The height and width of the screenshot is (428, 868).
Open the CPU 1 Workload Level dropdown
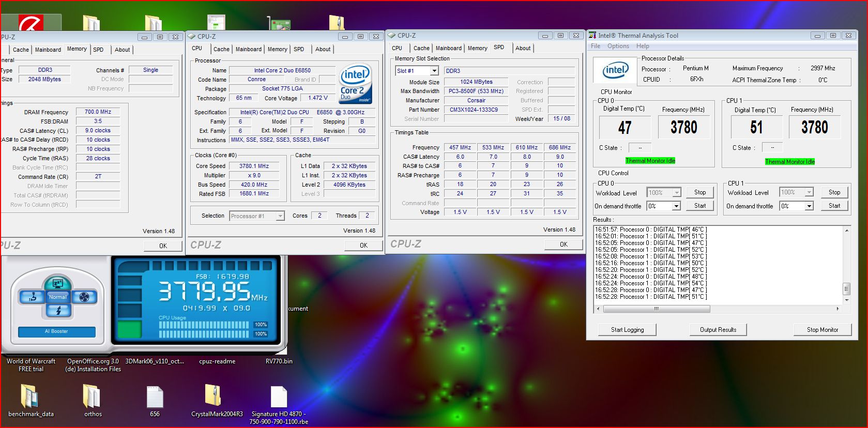[x=809, y=192]
